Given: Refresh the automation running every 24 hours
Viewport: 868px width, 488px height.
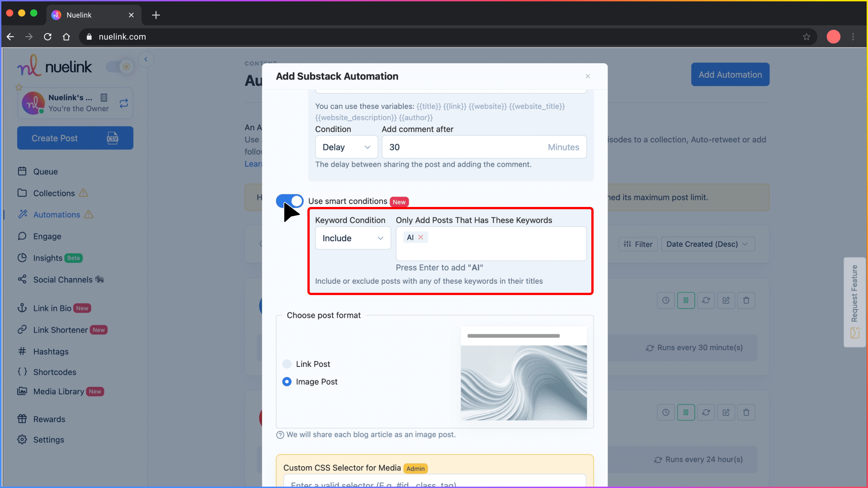Looking at the screenshot, I should [706, 413].
